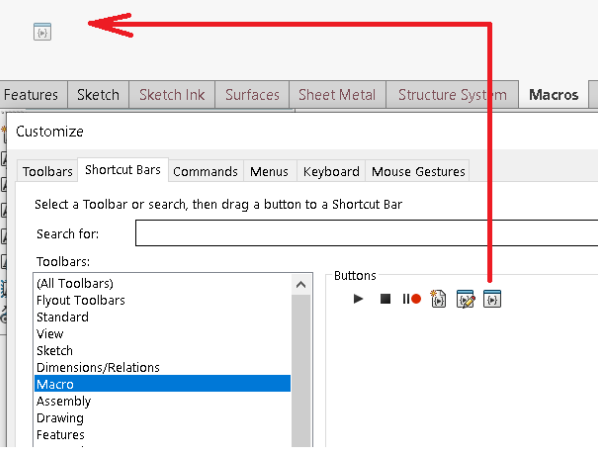The width and height of the screenshot is (598, 452).
Task: Open the Surfaces ribbon tab
Action: [x=252, y=95]
